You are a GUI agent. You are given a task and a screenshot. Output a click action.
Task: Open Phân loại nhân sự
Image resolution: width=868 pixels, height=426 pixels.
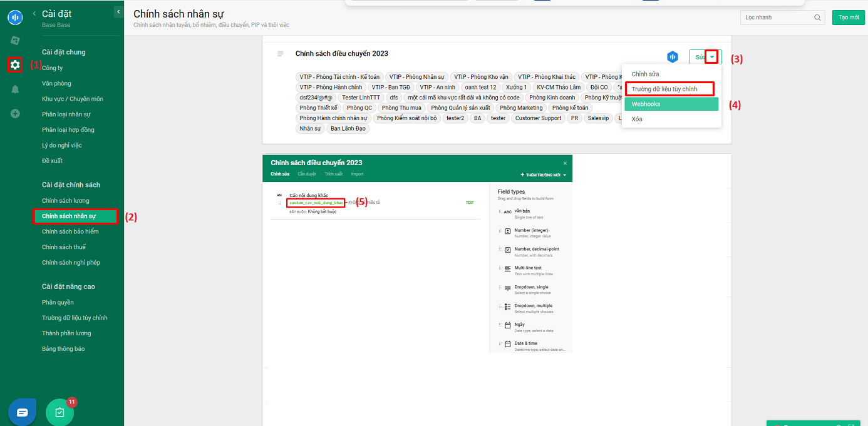point(66,114)
